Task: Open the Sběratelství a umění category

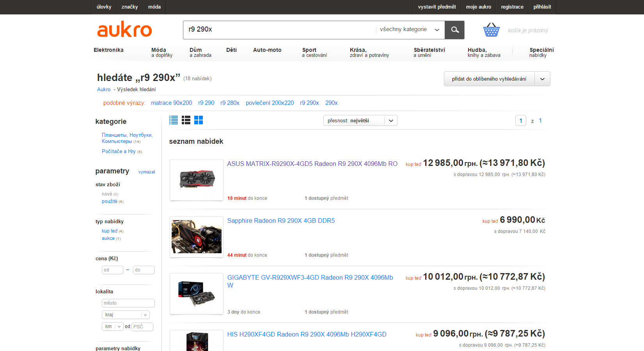Action: click(x=429, y=53)
